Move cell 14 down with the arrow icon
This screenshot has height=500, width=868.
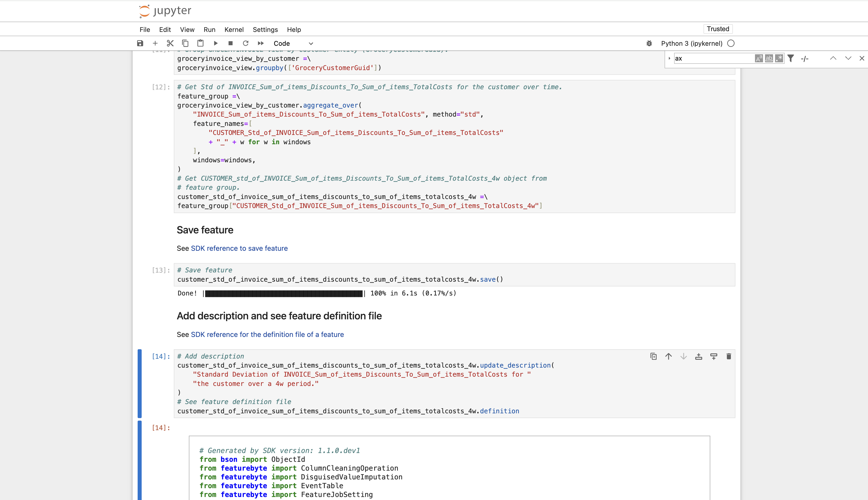684,357
